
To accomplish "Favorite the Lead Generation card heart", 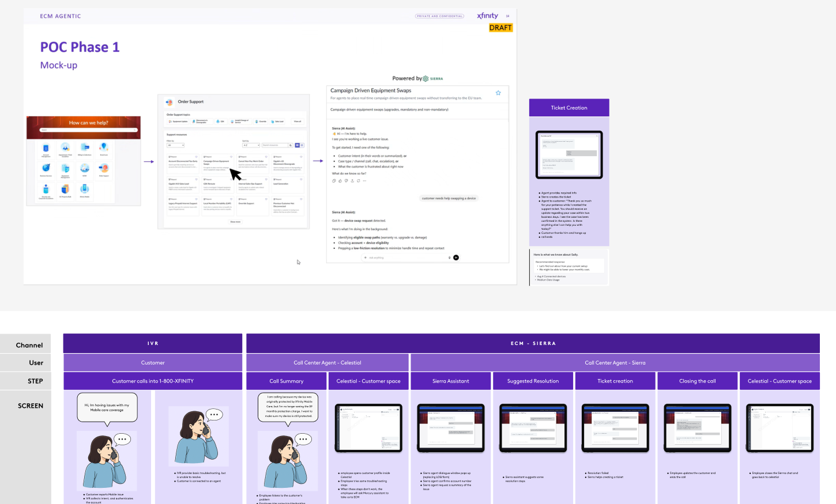I will pyautogui.click(x=301, y=179).
